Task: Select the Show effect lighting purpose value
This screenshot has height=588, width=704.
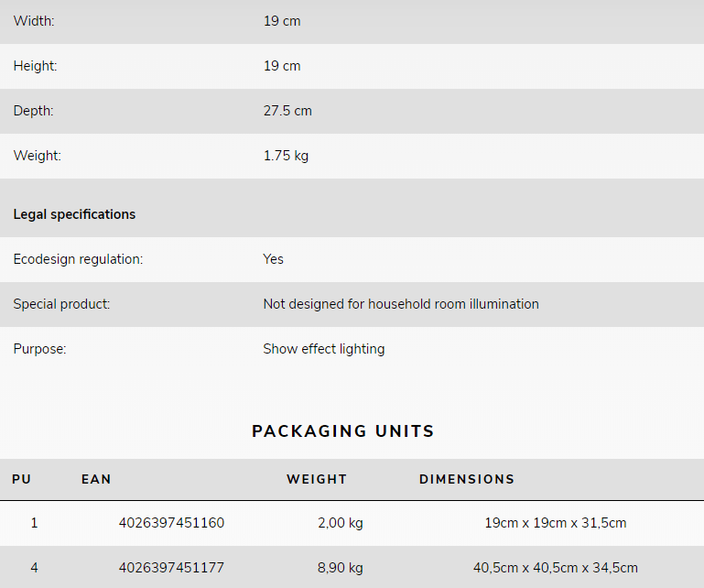Action: (x=324, y=349)
